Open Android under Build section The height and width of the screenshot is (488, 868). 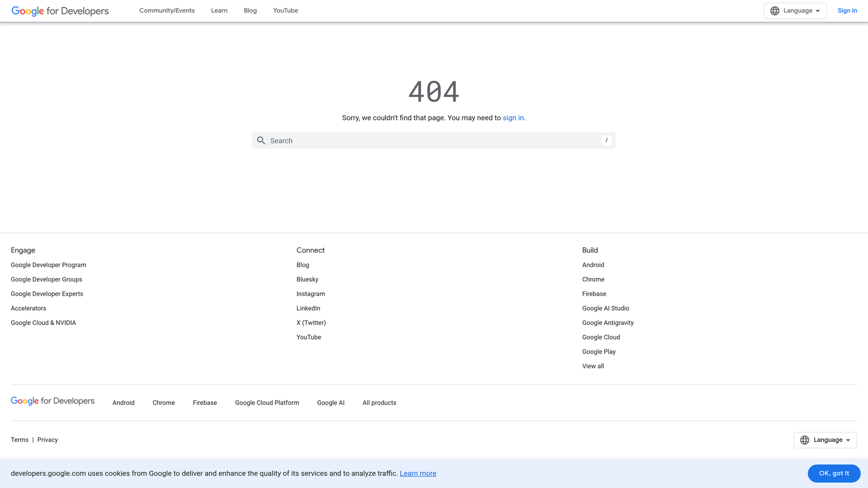click(593, 265)
